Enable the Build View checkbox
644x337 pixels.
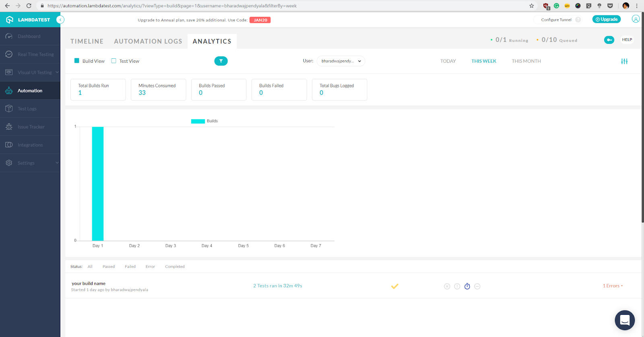pos(77,61)
